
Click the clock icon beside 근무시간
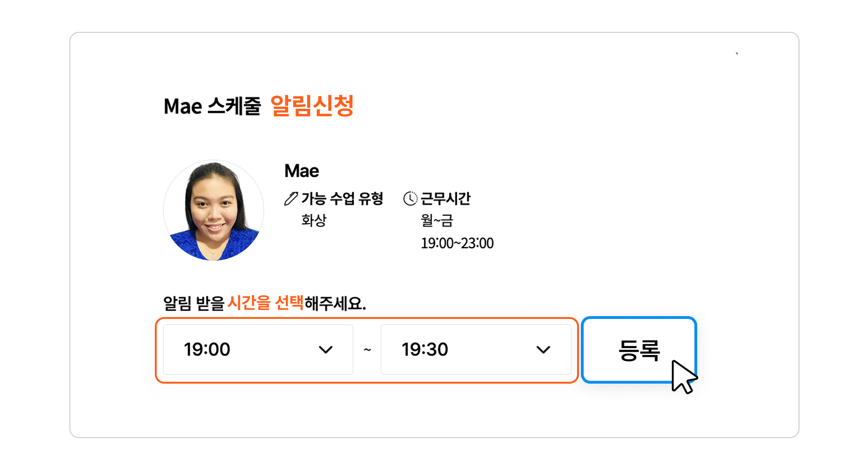click(410, 199)
